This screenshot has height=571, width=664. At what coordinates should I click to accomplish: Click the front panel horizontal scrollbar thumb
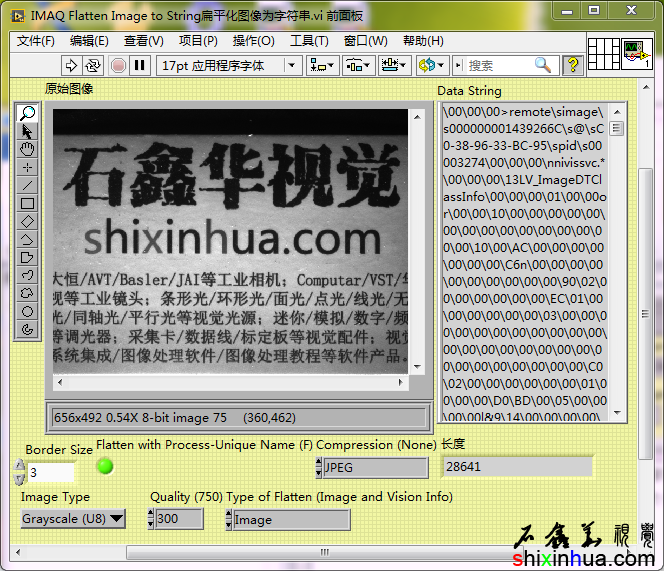point(325,552)
